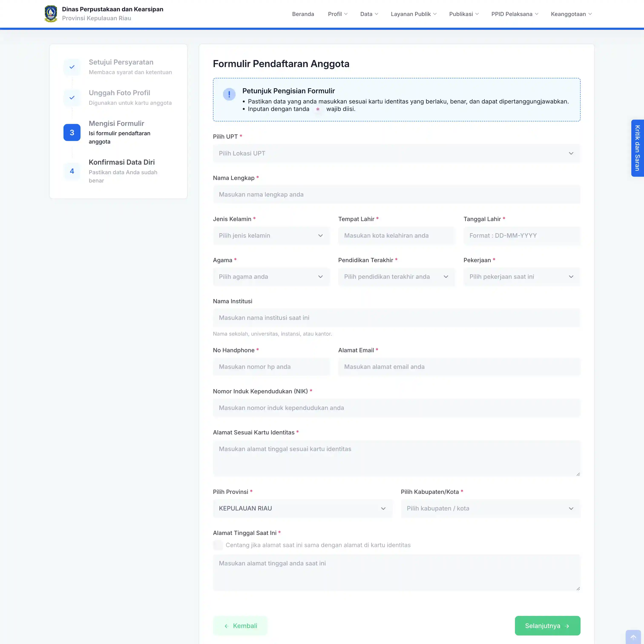Click the scroll-to-top arrow icon
The width and height of the screenshot is (644, 644).
(633, 637)
